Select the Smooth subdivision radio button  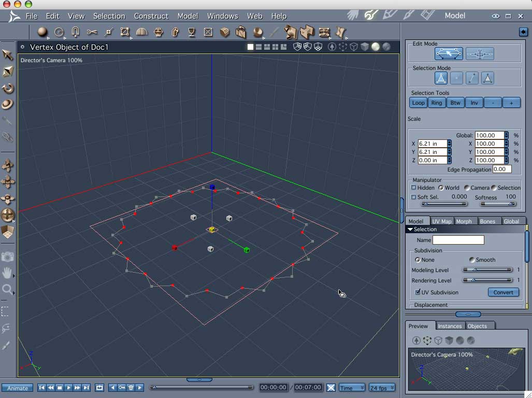click(471, 260)
